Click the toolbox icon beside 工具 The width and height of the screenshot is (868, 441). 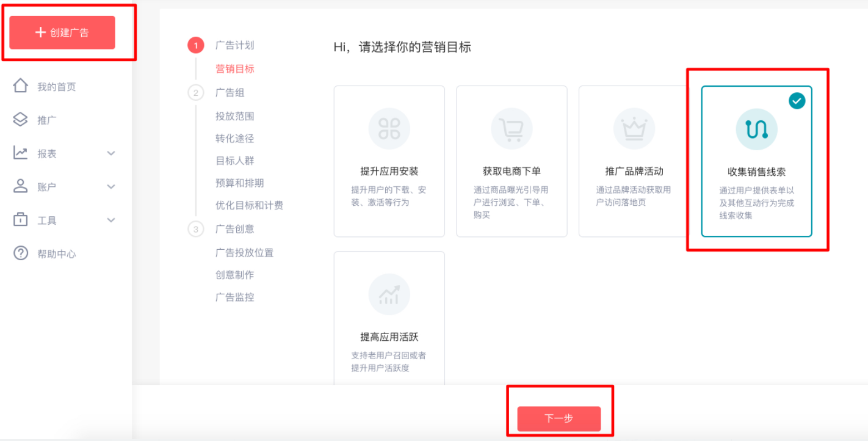click(x=21, y=220)
